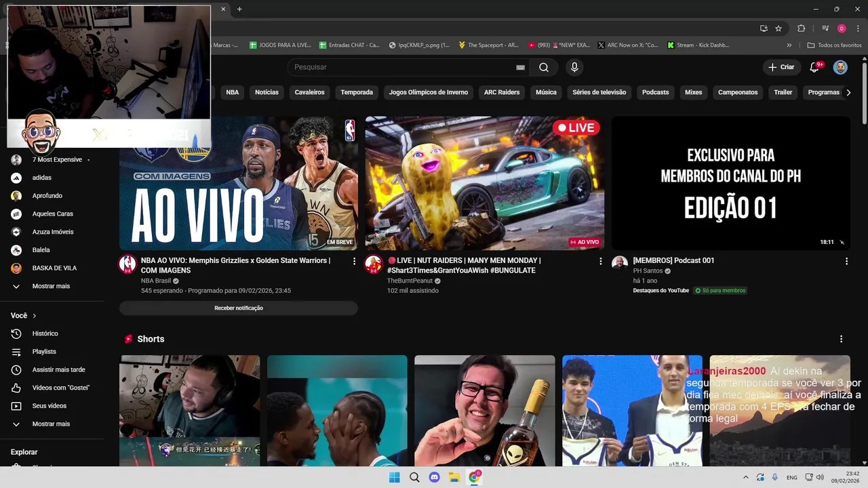
Task: Expand Mostrar mais under BASKA DE VILA
Action: (x=52, y=286)
